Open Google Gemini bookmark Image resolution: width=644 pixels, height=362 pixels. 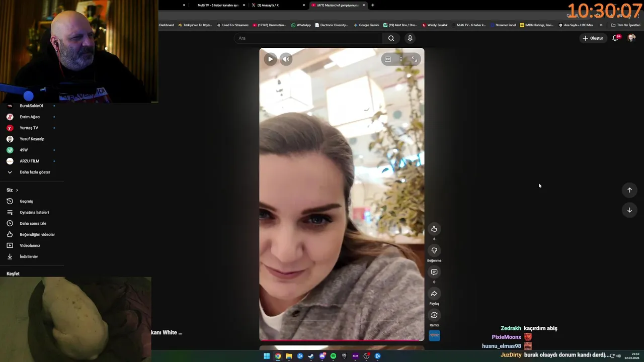click(x=366, y=25)
